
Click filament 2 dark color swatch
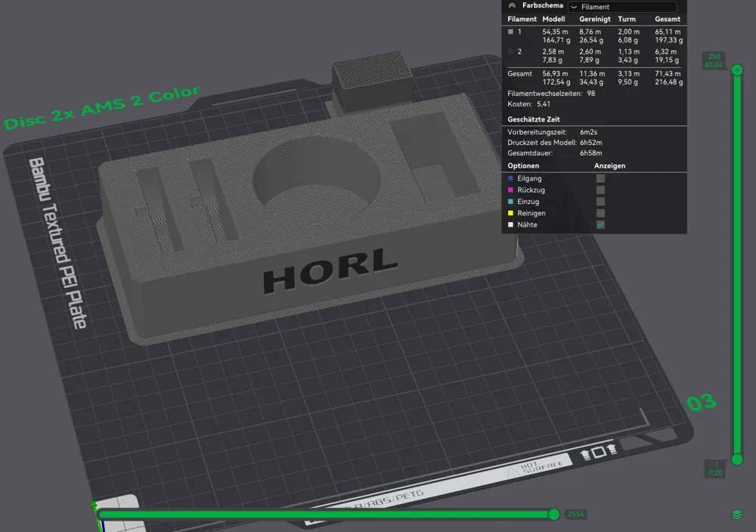click(510, 51)
